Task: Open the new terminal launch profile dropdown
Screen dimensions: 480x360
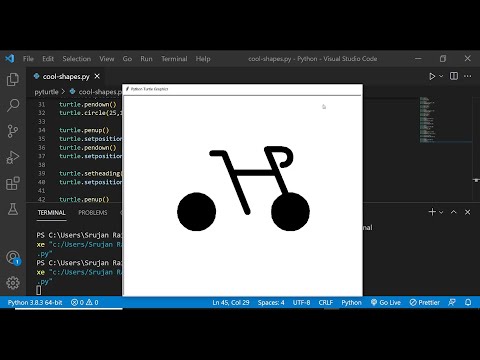Action: (441, 212)
